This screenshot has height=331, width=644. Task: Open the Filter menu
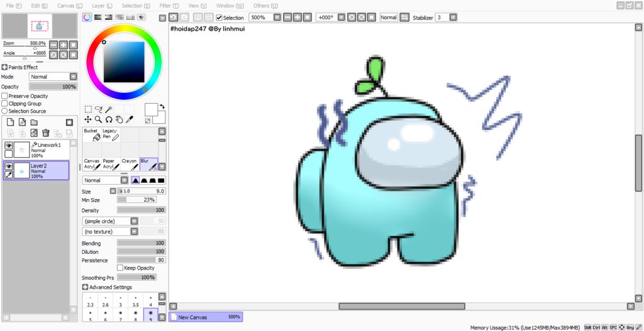pyautogui.click(x=169, y=6)
